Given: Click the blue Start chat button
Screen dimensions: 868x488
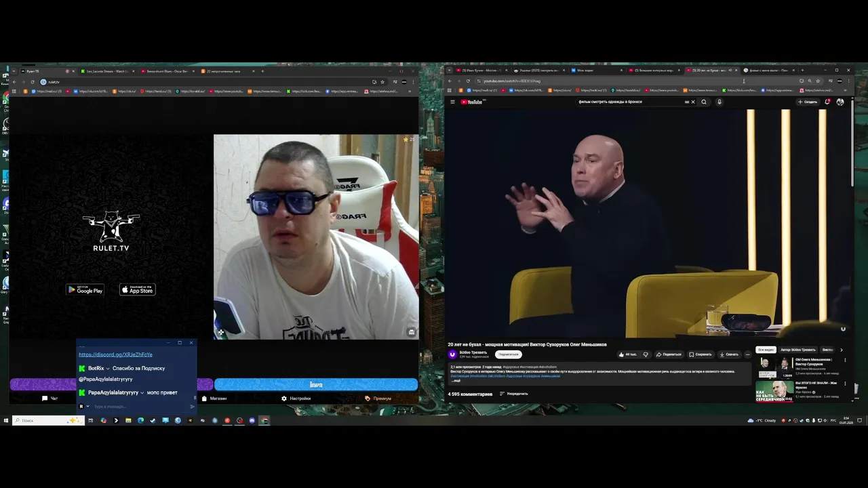Looking at the screenshot, I should [315, 384].
